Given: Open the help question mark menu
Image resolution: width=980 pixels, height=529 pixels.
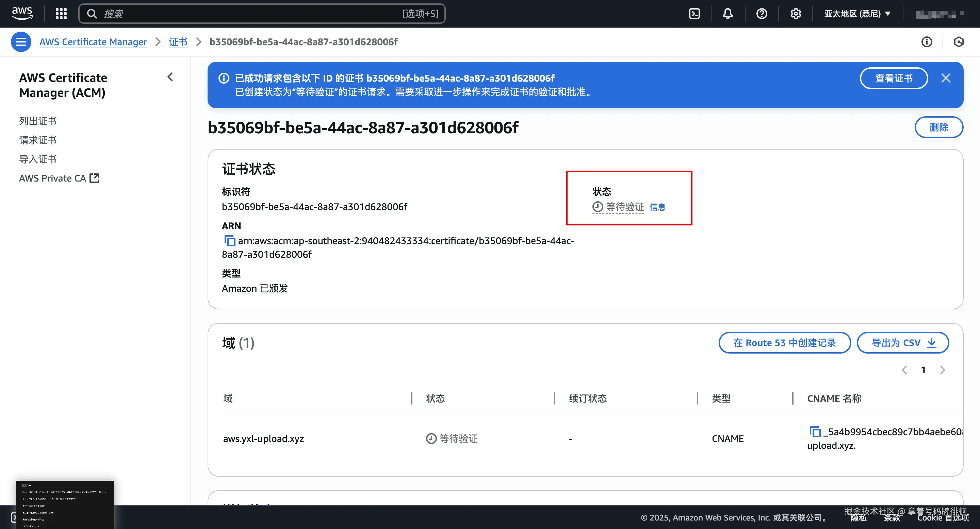Looking at the screenshot, I should pyautogui.click(x=762, y=14).
